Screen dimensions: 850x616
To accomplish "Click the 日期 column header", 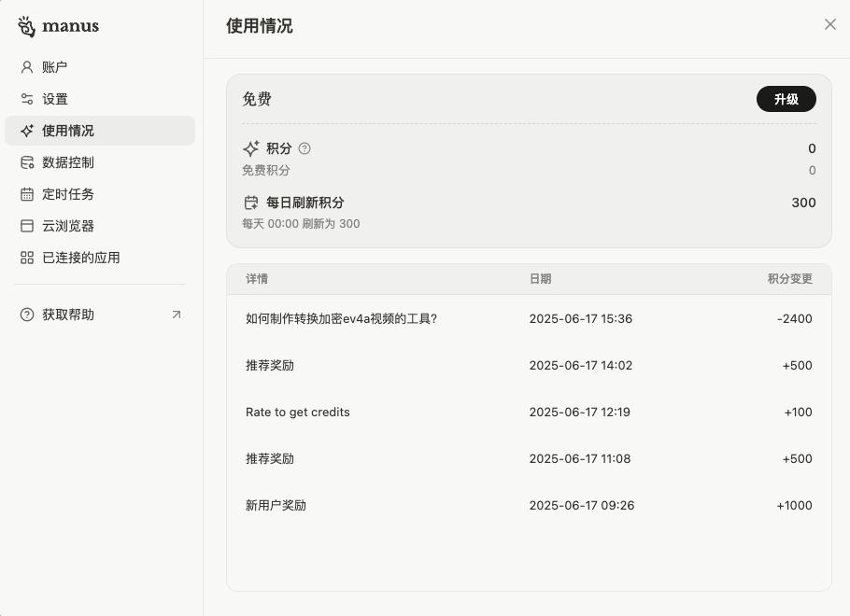I will click(541, 278).
